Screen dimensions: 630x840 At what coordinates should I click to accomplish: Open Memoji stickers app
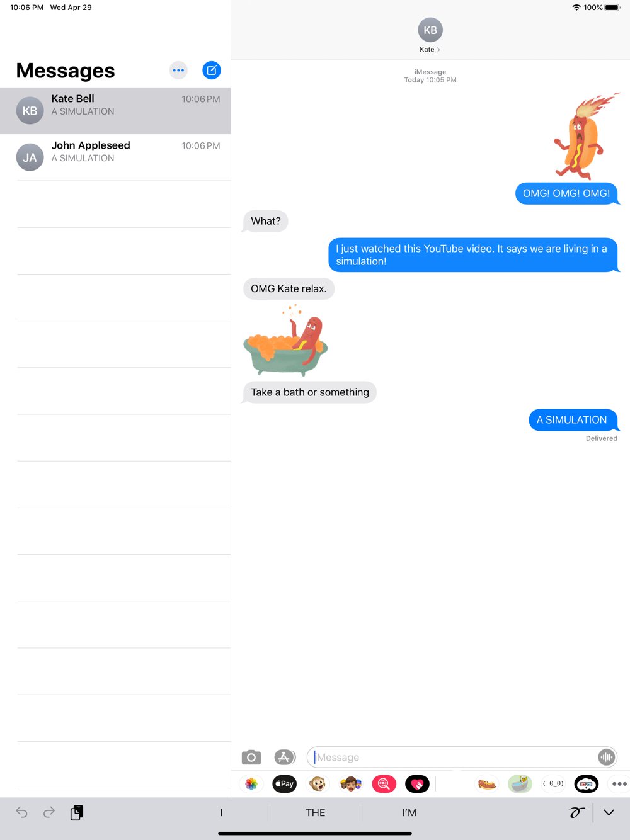[x=351, y=784]
